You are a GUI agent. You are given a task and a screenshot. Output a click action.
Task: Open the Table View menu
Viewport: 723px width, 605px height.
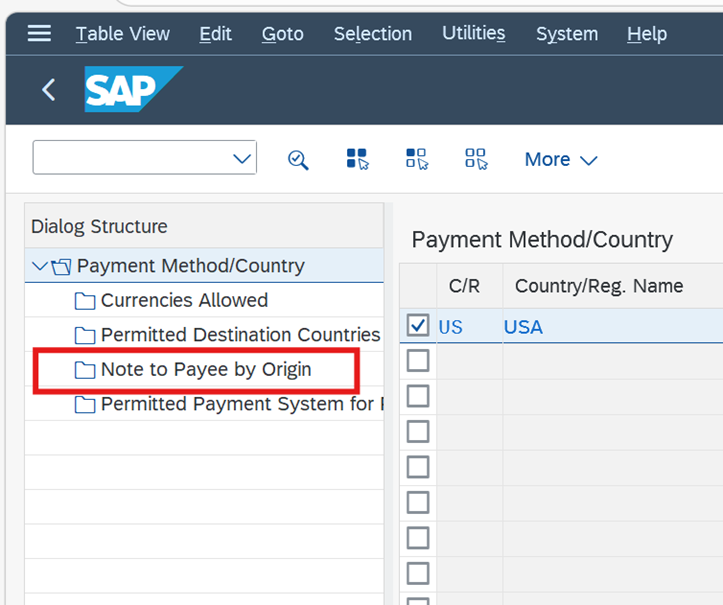(123, 34)
